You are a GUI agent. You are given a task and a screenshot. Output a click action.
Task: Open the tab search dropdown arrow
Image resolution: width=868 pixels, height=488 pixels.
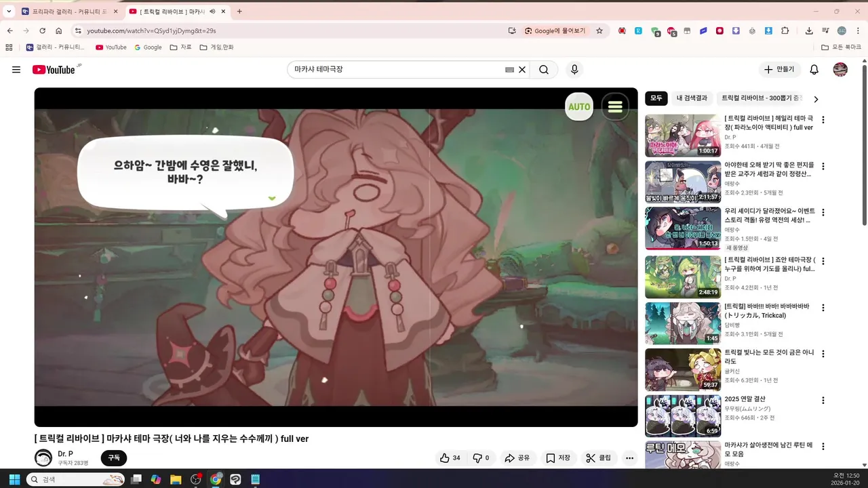pyautogui.click(x=9, y=12)
